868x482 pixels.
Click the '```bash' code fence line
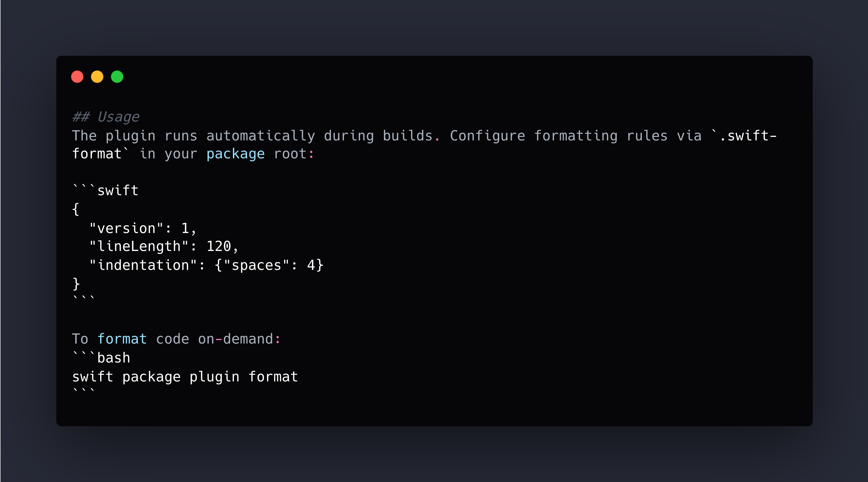tap(101, 358)
